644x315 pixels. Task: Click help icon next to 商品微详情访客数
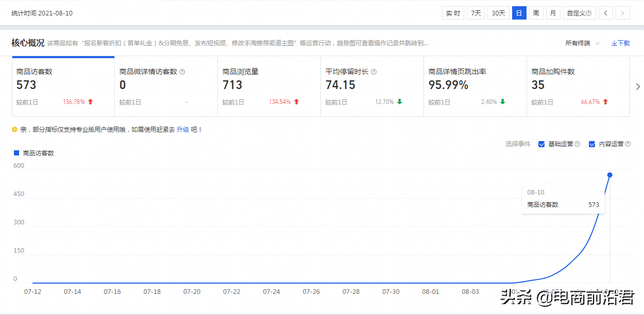click(182, 72)
